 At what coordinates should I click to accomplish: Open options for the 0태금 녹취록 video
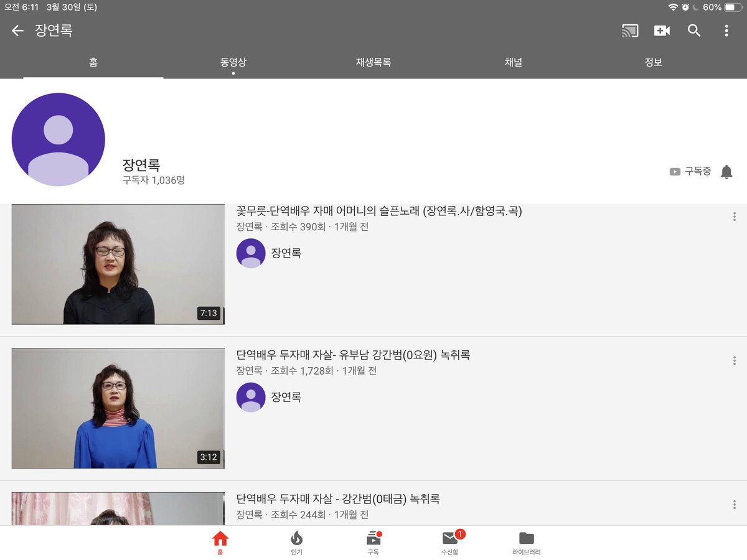coord(735,505)
